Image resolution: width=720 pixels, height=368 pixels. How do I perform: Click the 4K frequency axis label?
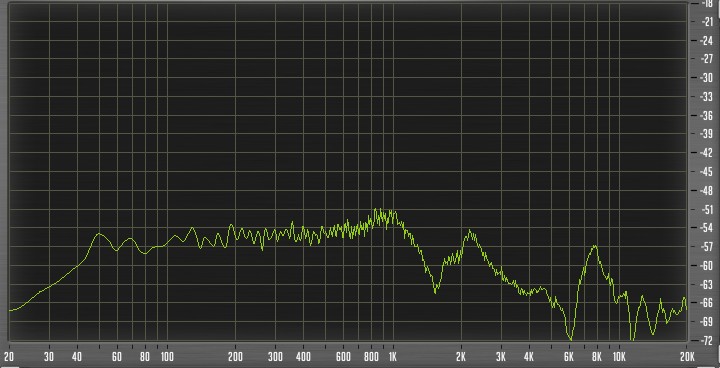click(529, 357)
